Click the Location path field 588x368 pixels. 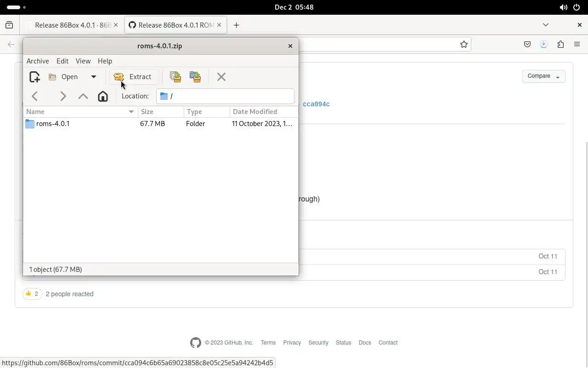pos(225,96)
